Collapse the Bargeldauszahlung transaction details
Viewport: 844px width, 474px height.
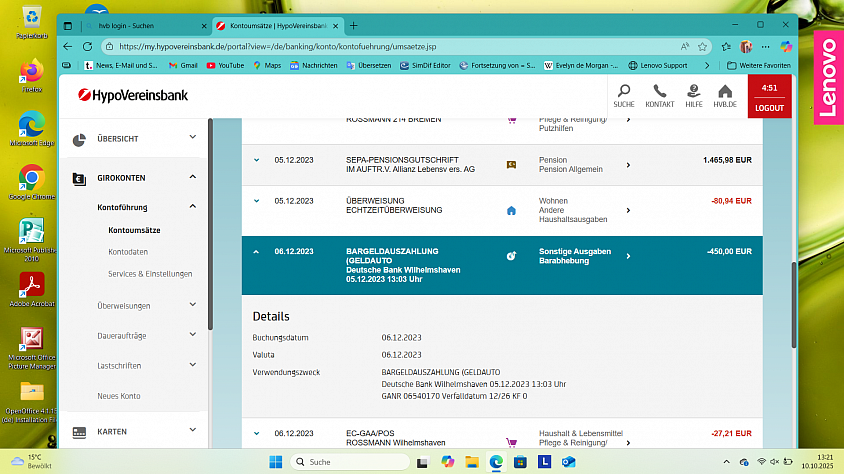256,252
